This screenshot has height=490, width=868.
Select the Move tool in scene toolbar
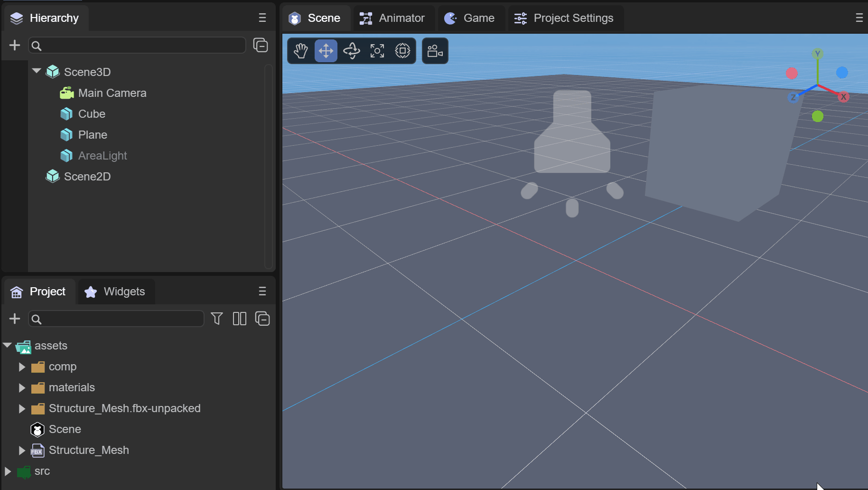(326, 51)
